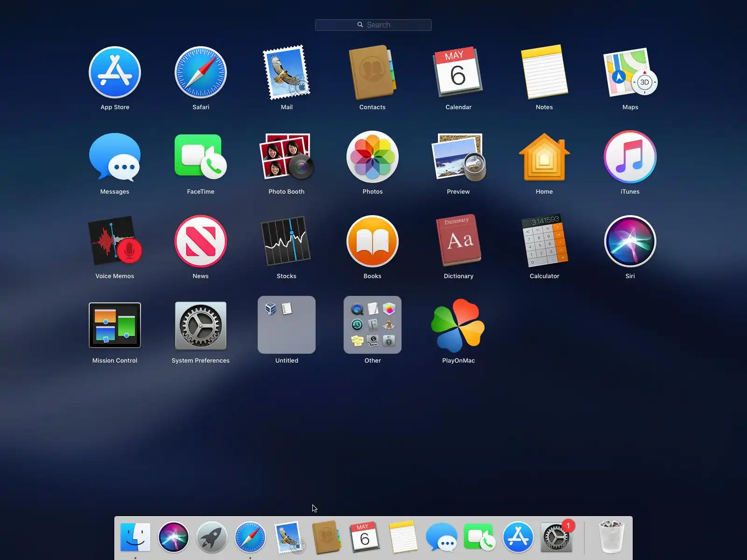
Task: Launch FaceTime from the Dock
Action: [480, 538]
